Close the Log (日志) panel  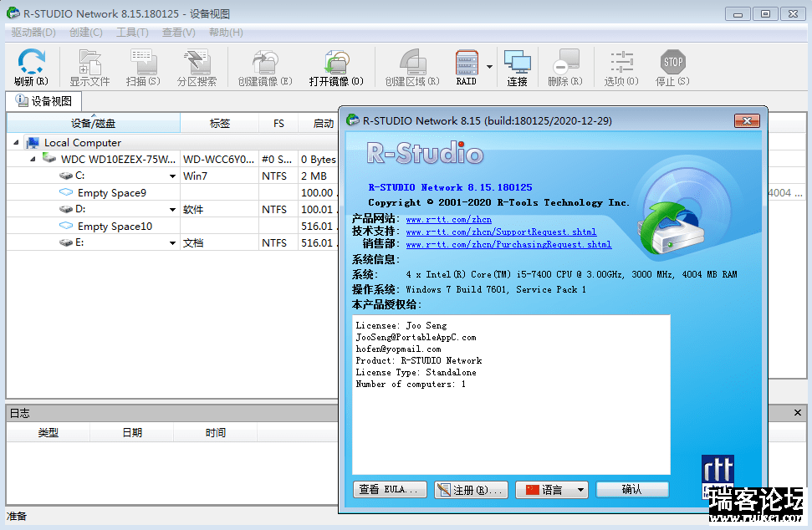[798, 412]
